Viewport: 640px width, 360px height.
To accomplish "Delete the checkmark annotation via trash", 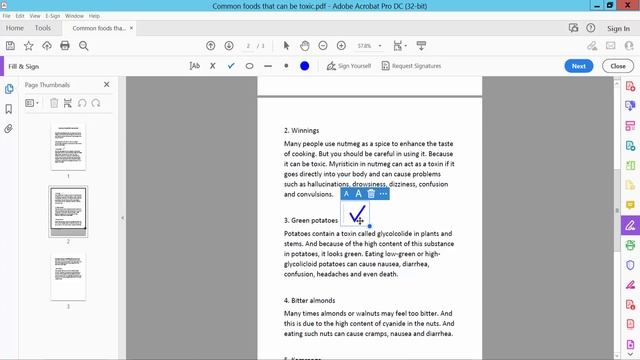I will [371, 194].
